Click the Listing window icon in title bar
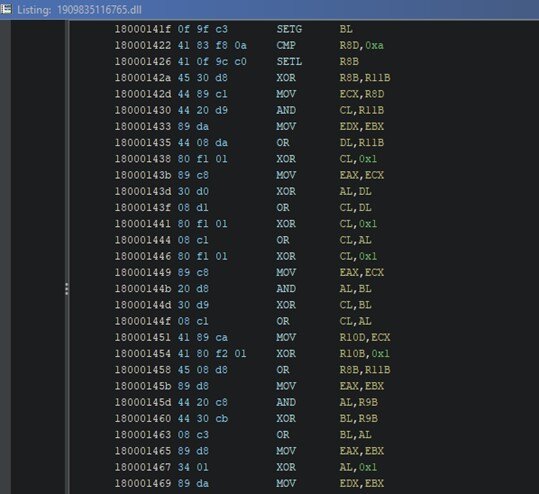The image size is (539, 494). (6, 9)
